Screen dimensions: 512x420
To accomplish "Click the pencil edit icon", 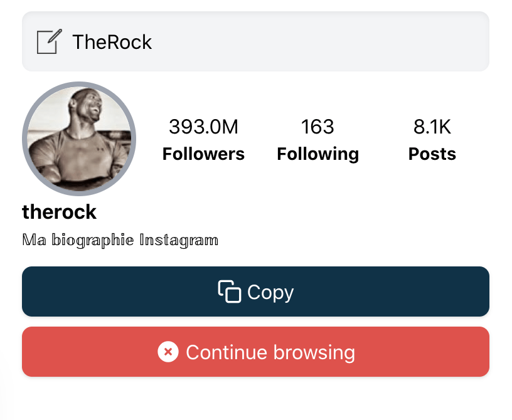I will click(x=50, y=41).
